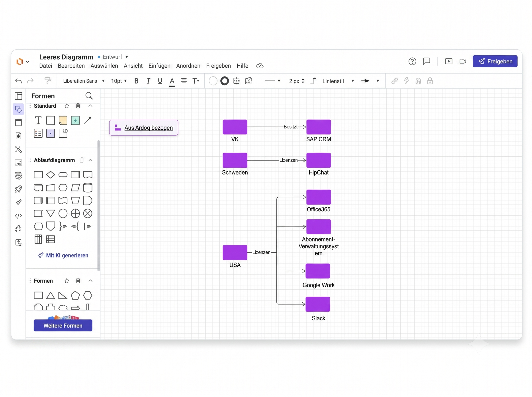Click the video camera icon
This screenshot has width=532, height=397.
(x=463, y=61)
